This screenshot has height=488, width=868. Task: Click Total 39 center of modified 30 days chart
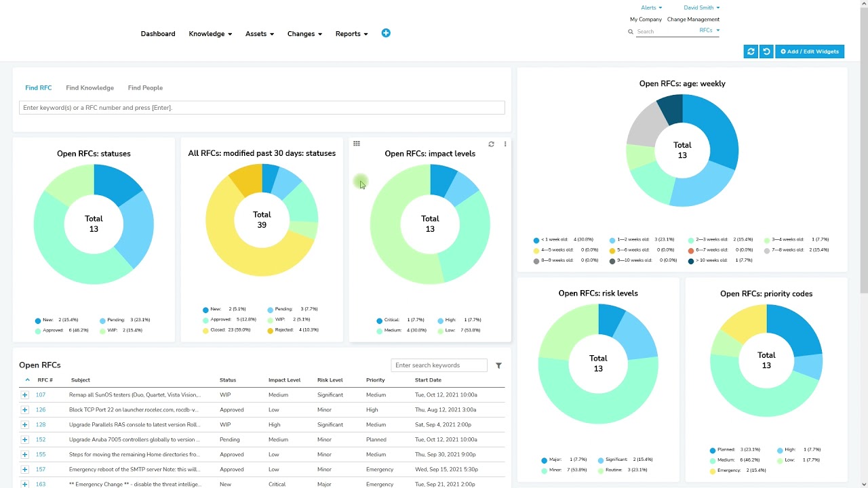262,220
